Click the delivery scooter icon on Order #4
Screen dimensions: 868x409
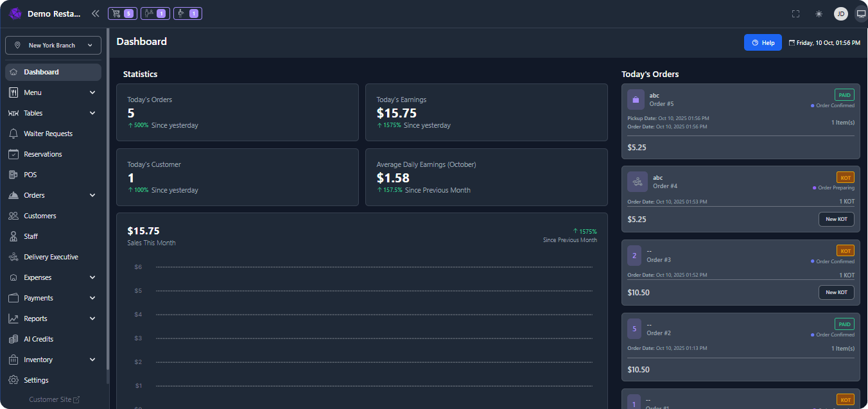click(x=636, y=182)
